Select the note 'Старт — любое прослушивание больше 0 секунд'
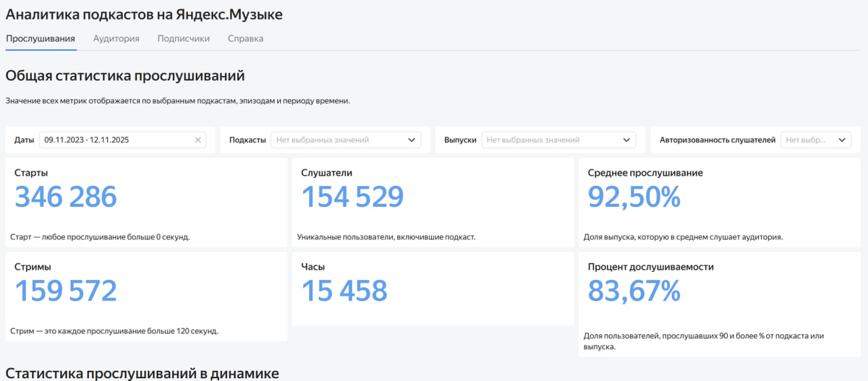 101,236
